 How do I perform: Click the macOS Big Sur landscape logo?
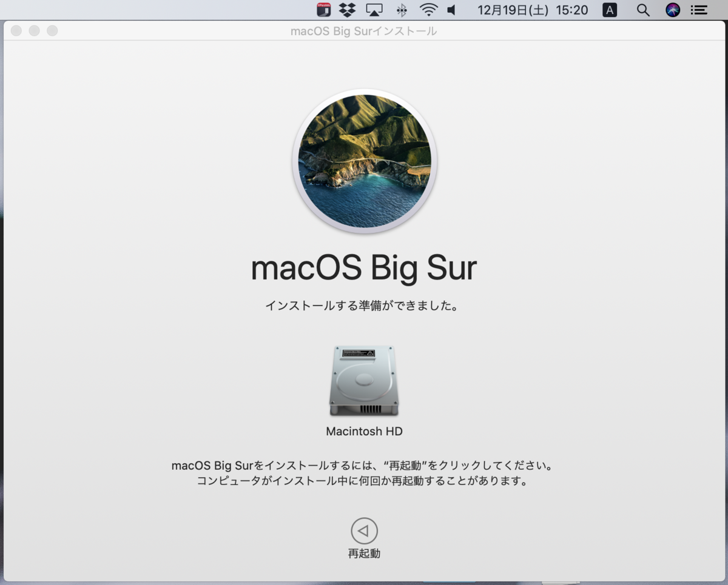click(365, 161)
